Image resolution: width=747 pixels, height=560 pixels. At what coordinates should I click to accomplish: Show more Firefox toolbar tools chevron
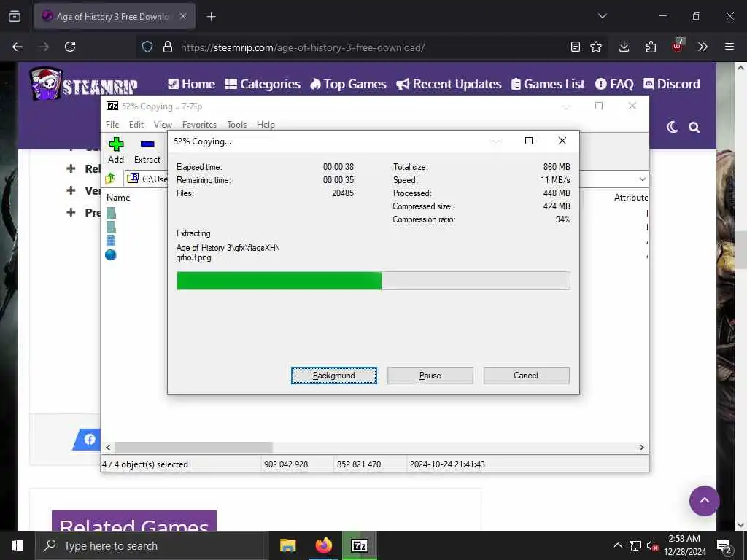tap(703, 47)
